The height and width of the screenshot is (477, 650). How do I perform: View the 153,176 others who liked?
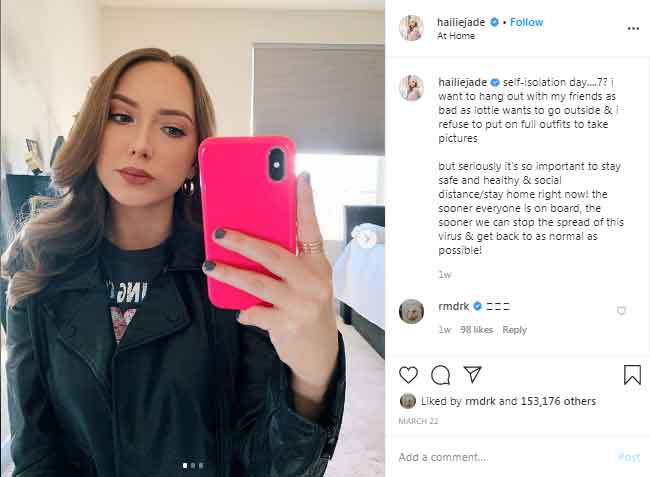558,401
